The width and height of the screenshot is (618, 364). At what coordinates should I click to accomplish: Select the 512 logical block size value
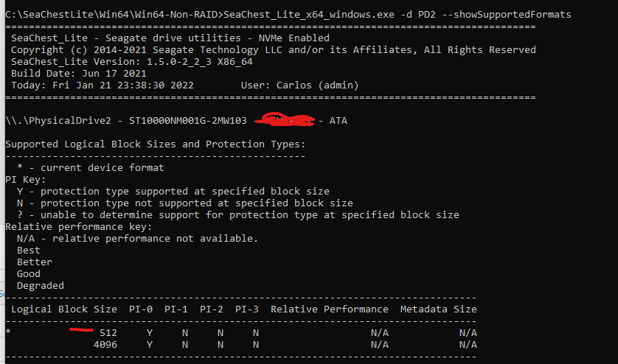tap(108, 333)
